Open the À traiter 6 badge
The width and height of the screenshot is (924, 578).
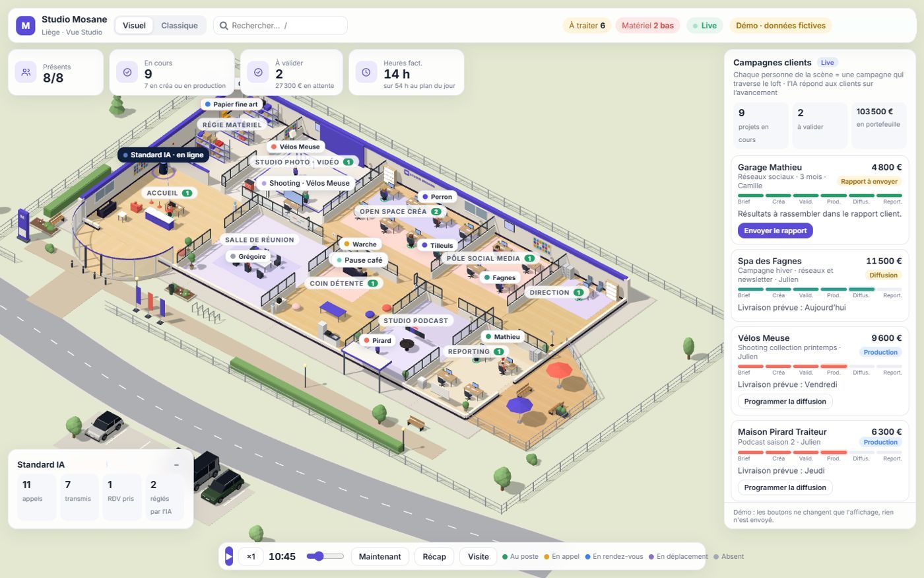click(x=587, y=26)
